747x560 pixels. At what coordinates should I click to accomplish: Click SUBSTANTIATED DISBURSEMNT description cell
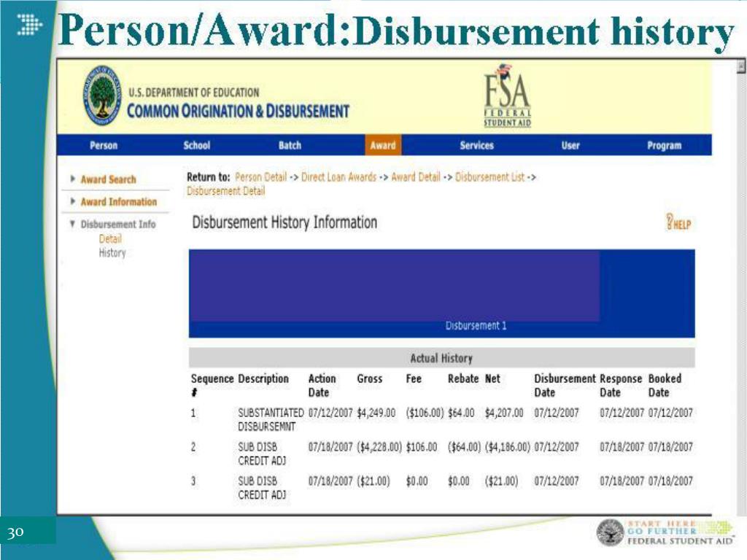[271, 419]
